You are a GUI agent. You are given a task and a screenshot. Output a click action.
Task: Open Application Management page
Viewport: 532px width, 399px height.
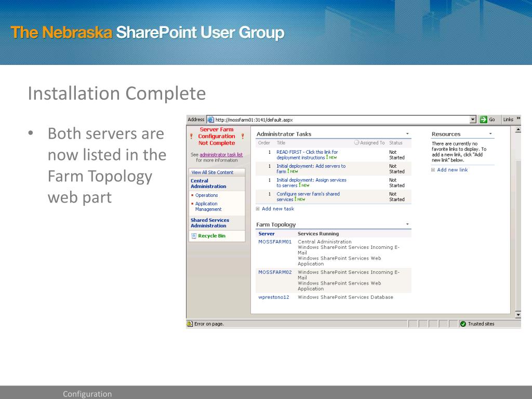[208, 206]
